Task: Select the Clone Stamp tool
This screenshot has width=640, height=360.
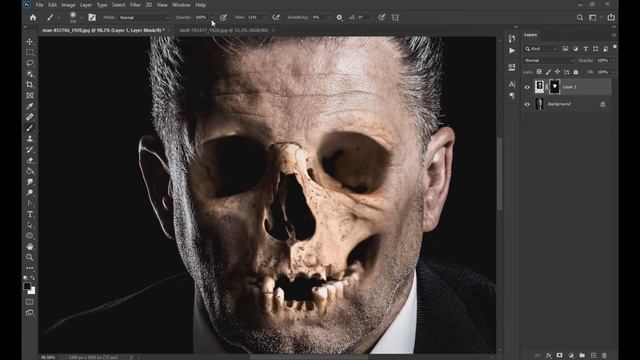Action: [x=30, y=138]
